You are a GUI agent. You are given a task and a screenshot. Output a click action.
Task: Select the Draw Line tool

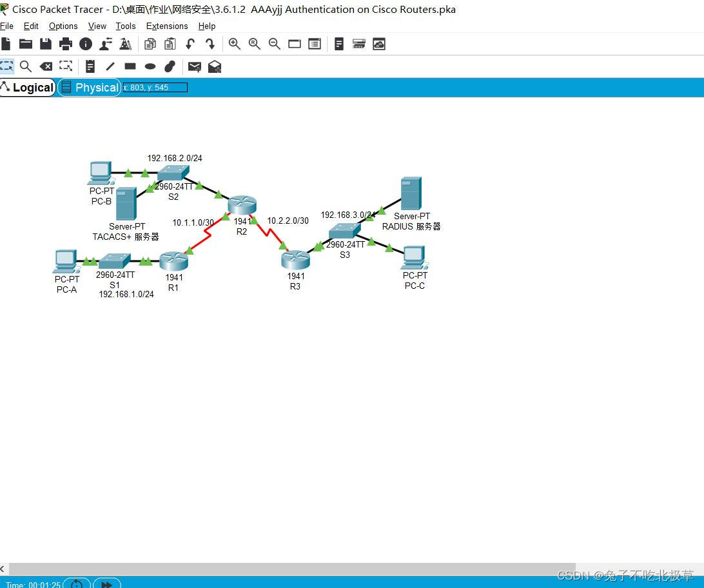pyautogui.click(x=110, y=66)
